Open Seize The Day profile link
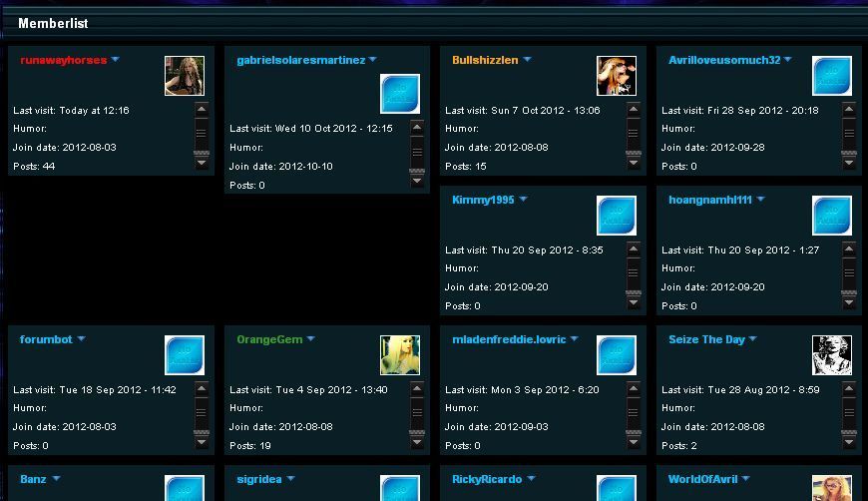 pos(706,339)
